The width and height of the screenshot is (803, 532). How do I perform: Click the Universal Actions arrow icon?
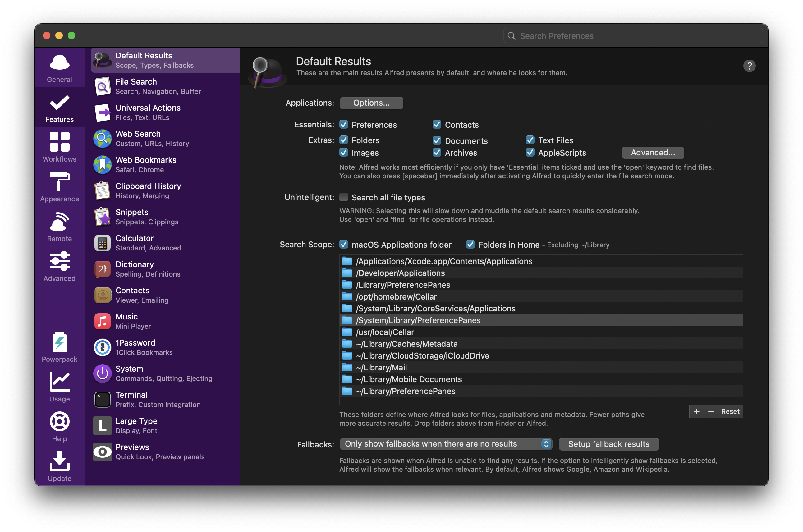[x=103, y=112]
